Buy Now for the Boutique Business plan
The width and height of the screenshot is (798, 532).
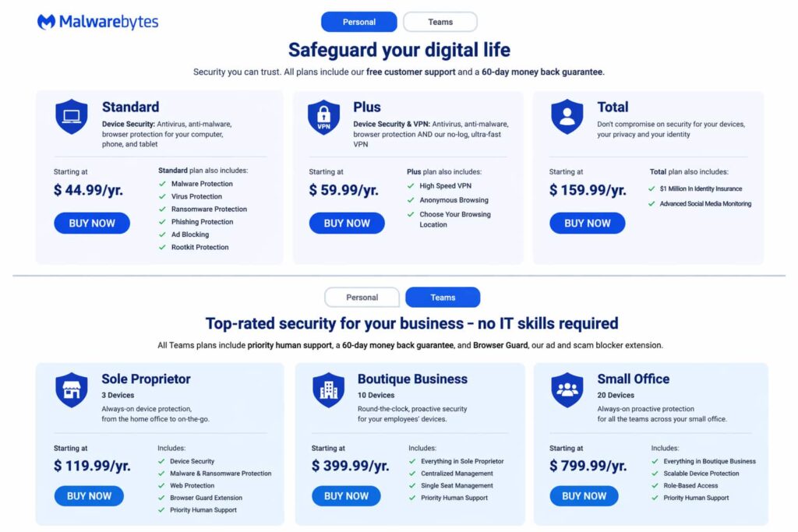346,495
